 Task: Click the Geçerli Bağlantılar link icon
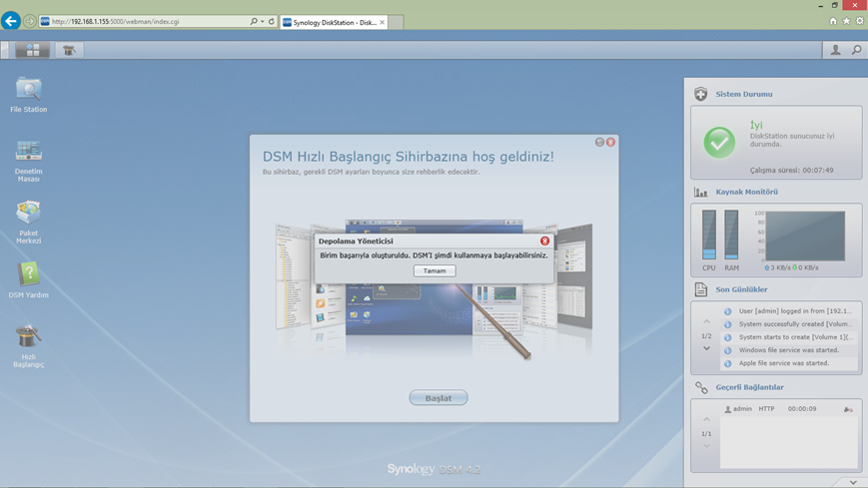pyautogui.click(x=701, y=387)
